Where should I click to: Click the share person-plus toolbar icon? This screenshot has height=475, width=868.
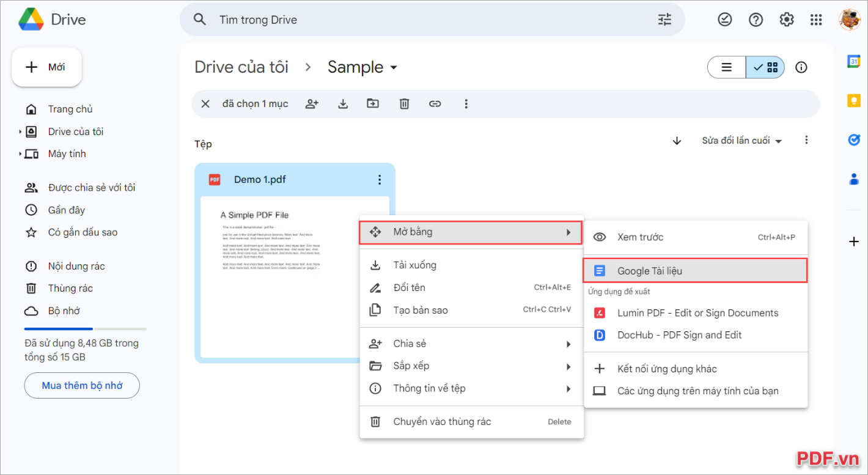pyautogui.click(x=312, y=104)
